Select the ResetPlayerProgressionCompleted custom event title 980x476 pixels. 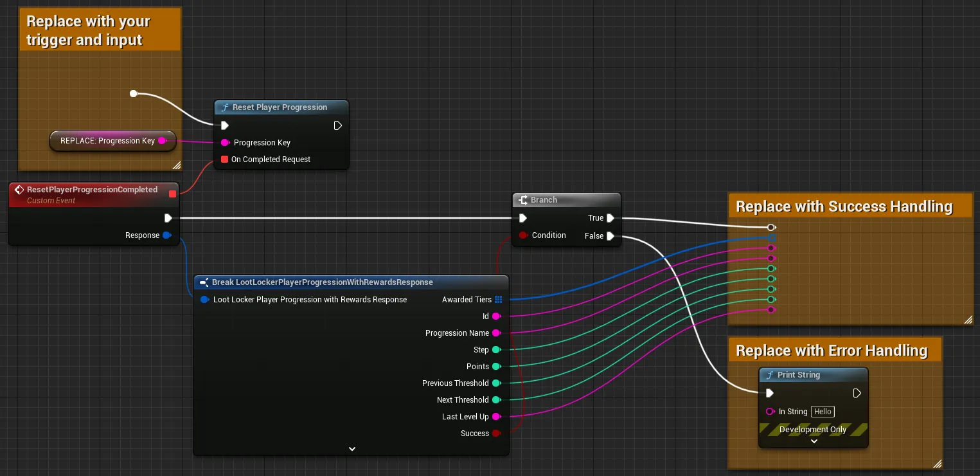92,190
